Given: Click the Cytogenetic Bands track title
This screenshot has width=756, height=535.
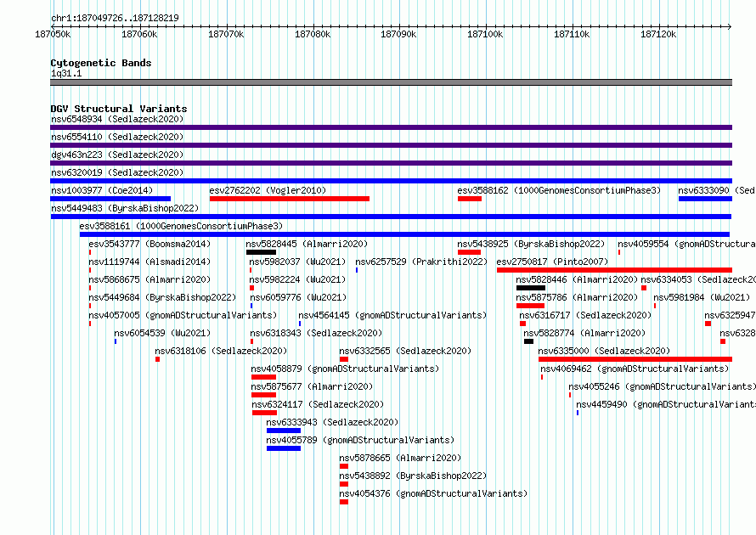Looking at the screenshot, I should point(101,63).
